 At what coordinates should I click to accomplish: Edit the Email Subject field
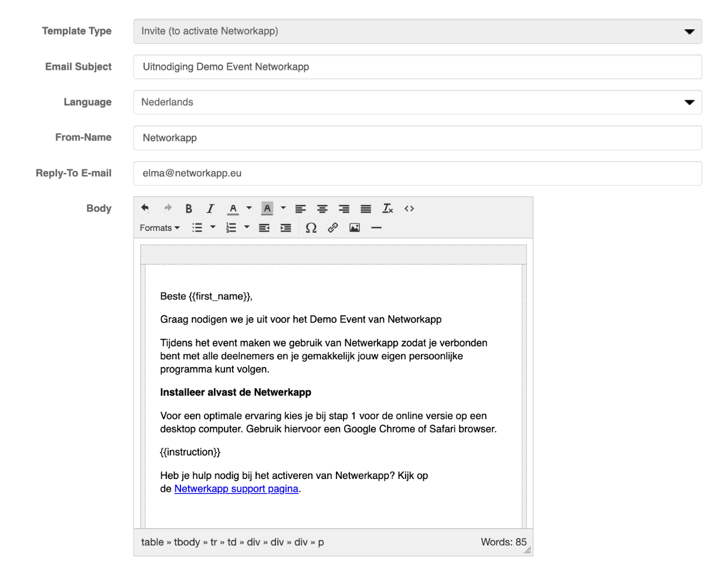click(417, 67)
